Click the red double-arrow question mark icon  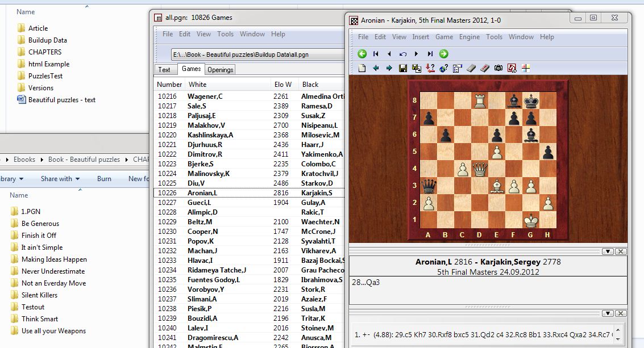430,68
